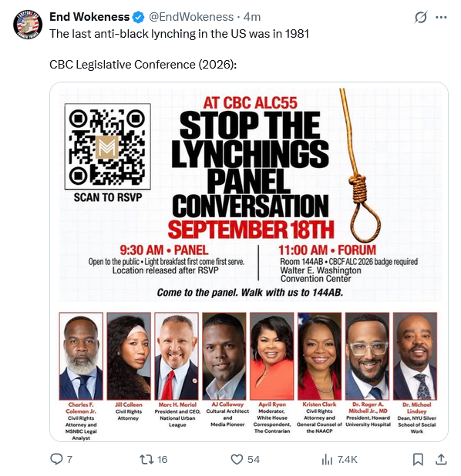Open the QR code in the flyer
The width and height of the screenshot is (461, 476).
(x=108, y=146)
